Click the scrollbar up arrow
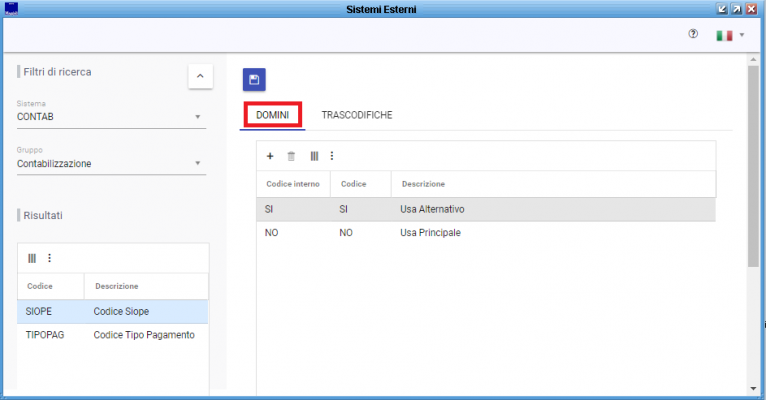This screenshot has width=766, height=400. [x=753, y=60]
